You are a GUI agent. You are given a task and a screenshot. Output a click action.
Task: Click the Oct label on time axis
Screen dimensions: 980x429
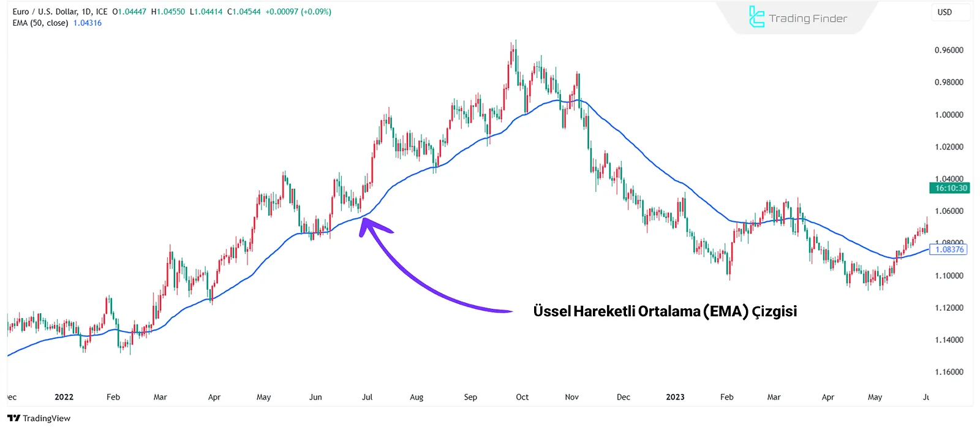point(522,397)
